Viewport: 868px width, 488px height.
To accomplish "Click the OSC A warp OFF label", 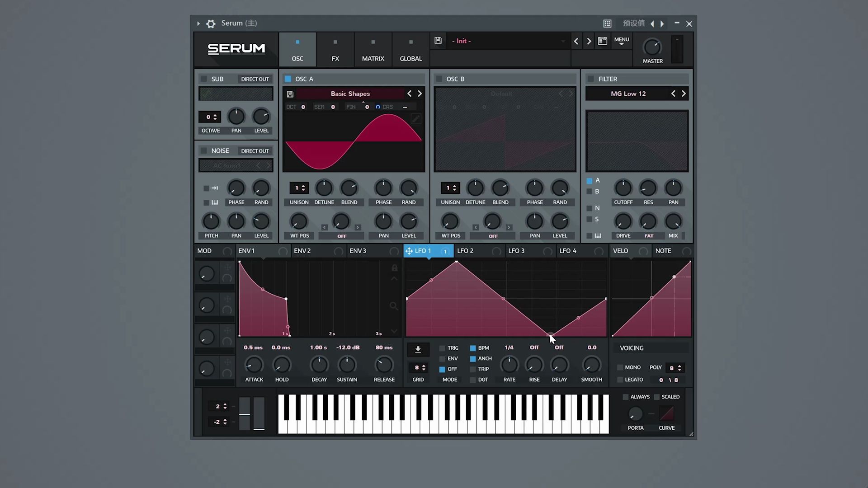I will pos(342,236).
